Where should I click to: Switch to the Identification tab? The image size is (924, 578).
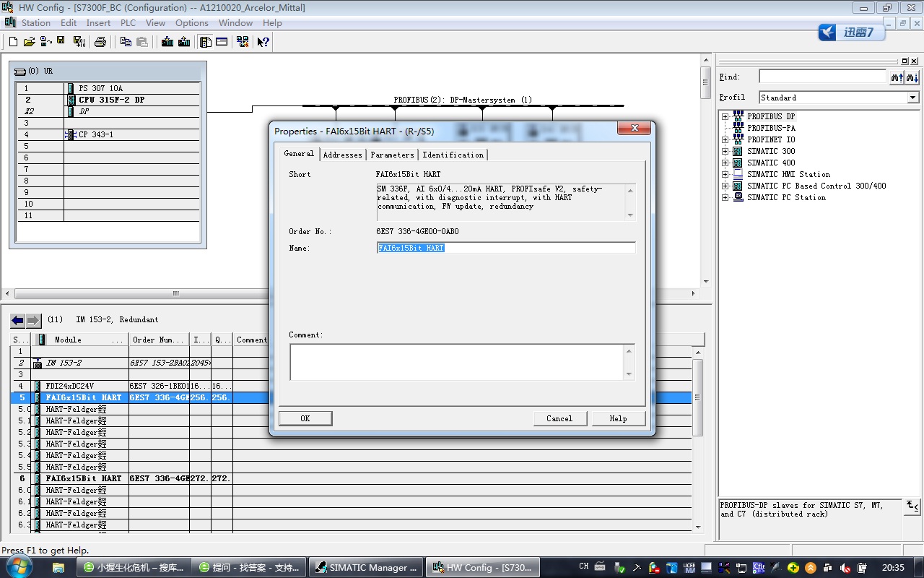pyautogui.click(x=453, y=155)
